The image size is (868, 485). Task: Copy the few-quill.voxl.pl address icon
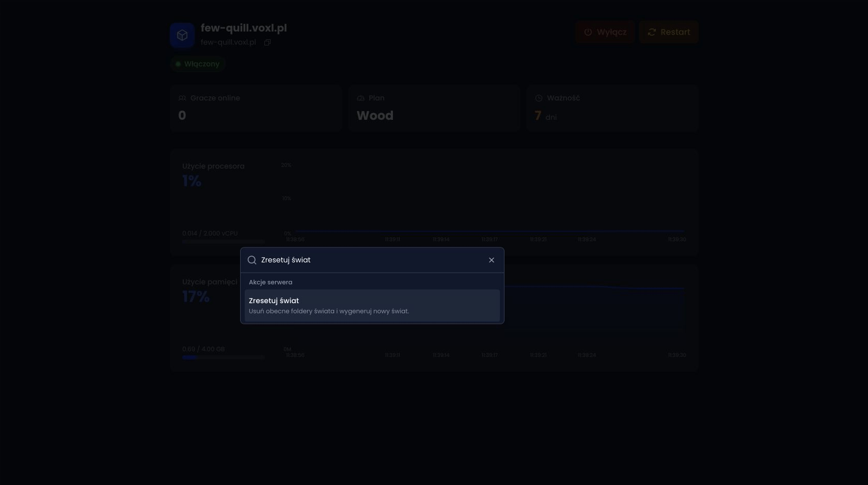coord(267,42)
